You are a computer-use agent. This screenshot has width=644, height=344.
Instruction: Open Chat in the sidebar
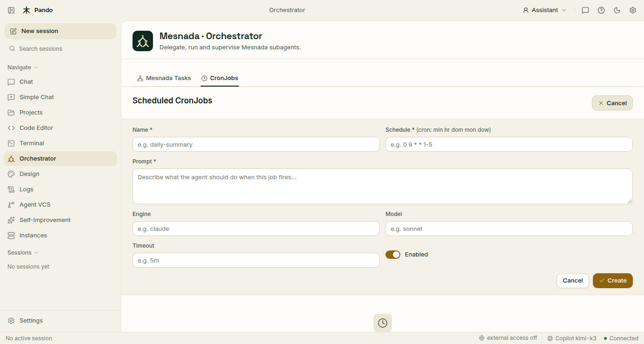[60, 82]
